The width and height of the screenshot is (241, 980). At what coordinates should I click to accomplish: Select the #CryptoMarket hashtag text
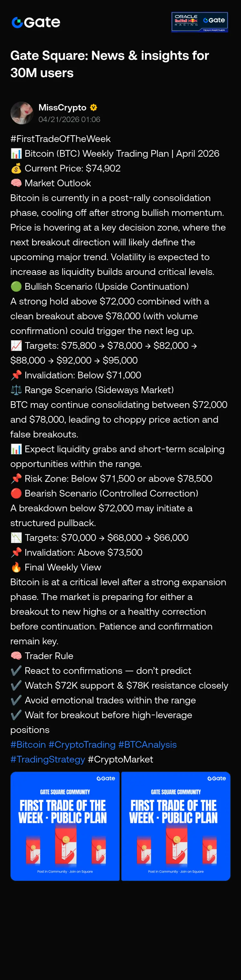120,759
